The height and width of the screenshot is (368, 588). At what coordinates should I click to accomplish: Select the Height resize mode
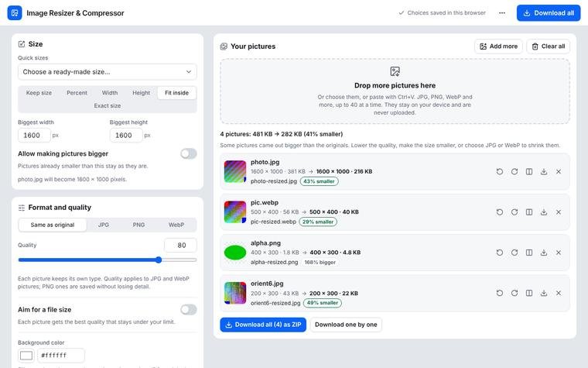pyautogui.click(x=141, y=93)
